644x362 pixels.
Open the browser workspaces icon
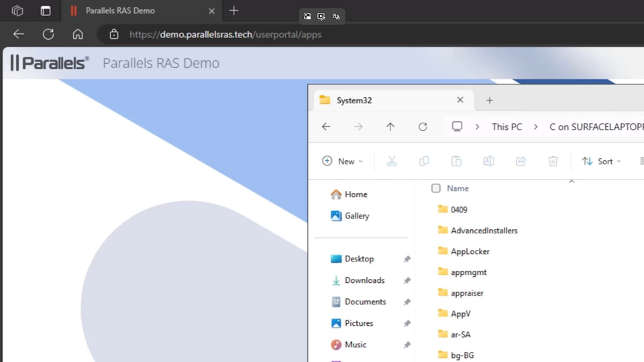17,11
